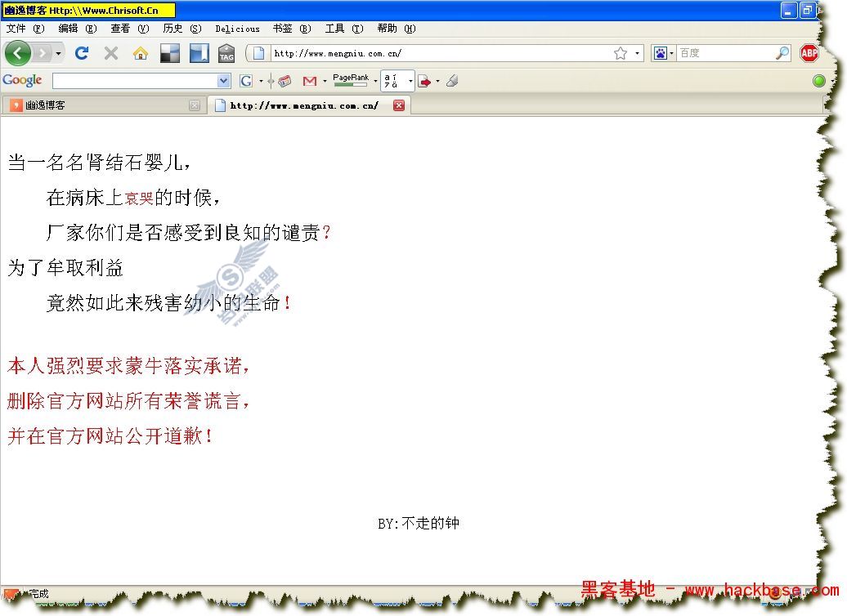Restore down the browser window
847x616 pixels.
pos(808,11)
